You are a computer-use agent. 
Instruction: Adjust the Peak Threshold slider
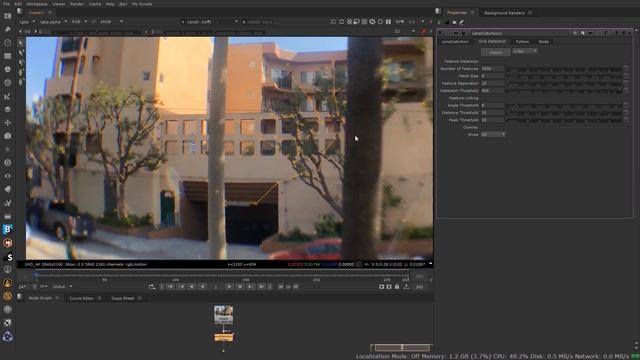(x=564, y=120)
